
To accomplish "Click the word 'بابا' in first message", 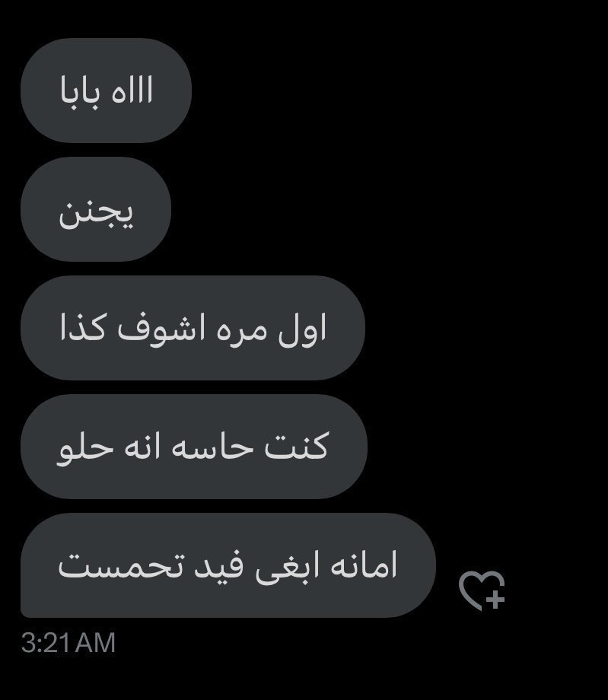I will (x=81, y=92).
